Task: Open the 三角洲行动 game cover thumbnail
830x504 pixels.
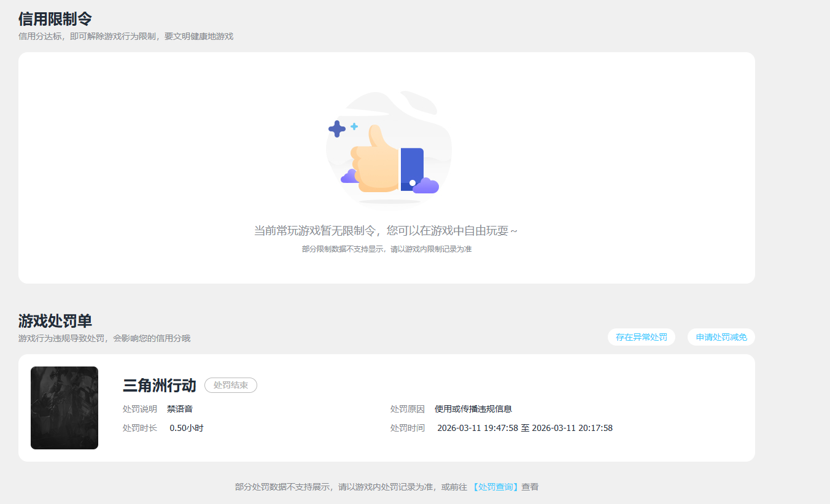Action: pyautogui.click(x=64, y=408)
